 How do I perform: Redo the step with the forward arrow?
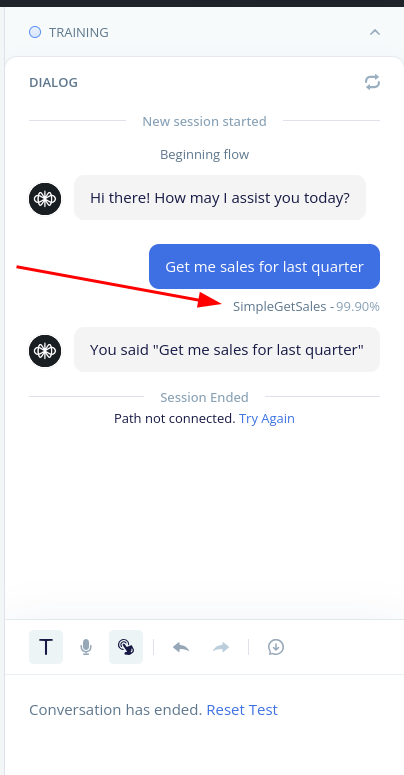click(x=221, y=647)
